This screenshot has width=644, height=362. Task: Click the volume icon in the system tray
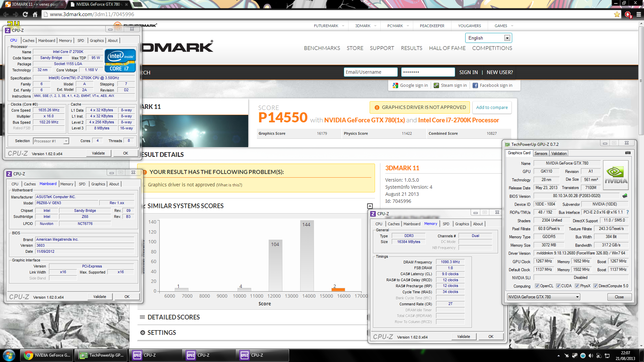coord(591,356)
